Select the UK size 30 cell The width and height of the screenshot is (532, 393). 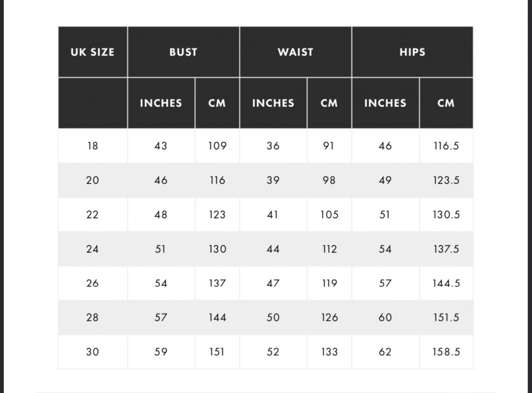pyautogui.click(x=93, y=352)
